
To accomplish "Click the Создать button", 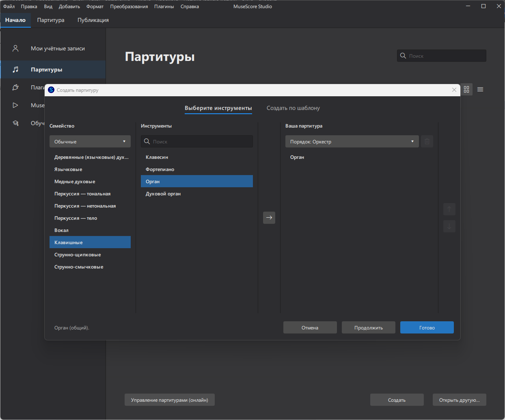I will click(x=397, y=400).
